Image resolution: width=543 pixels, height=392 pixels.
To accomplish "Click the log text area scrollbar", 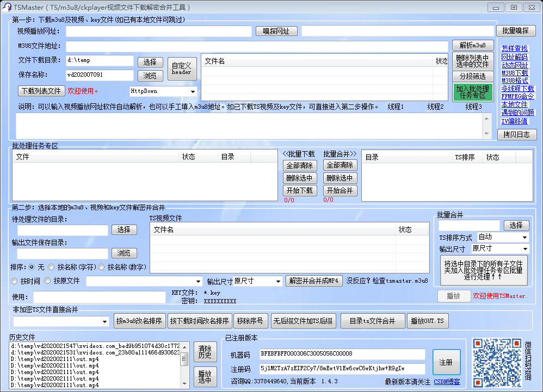I will [486, 126].
